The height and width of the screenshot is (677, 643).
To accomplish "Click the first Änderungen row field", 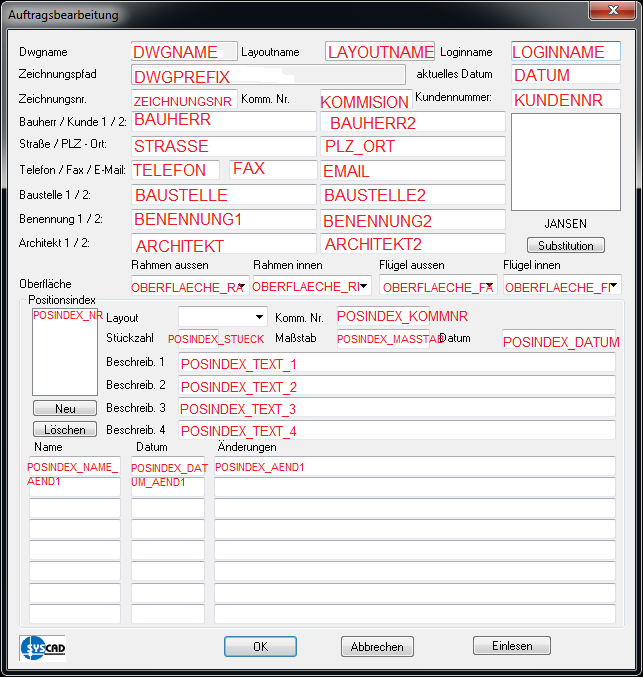I will point(414,467).
